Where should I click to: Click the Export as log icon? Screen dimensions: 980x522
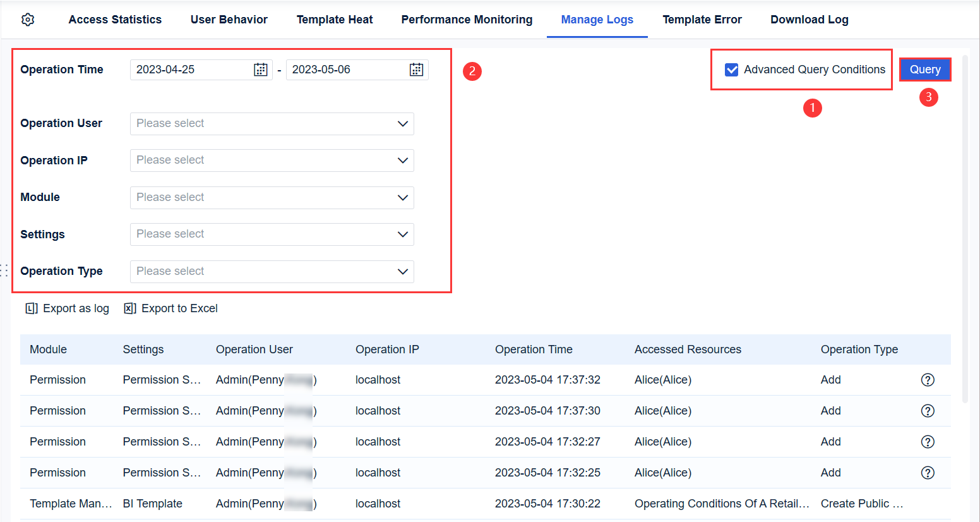30,308
